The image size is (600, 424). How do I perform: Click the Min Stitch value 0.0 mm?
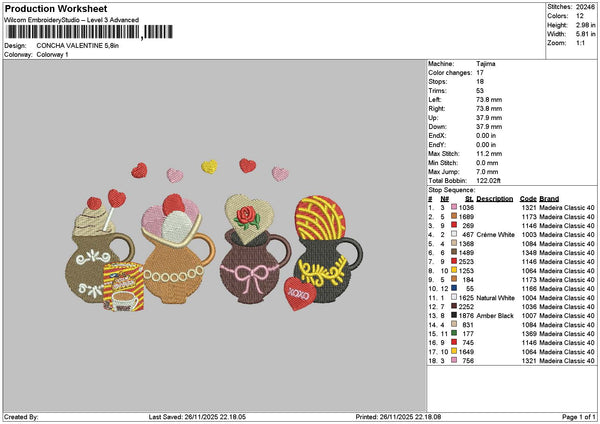pyautogui.click(x=487, y=163)
